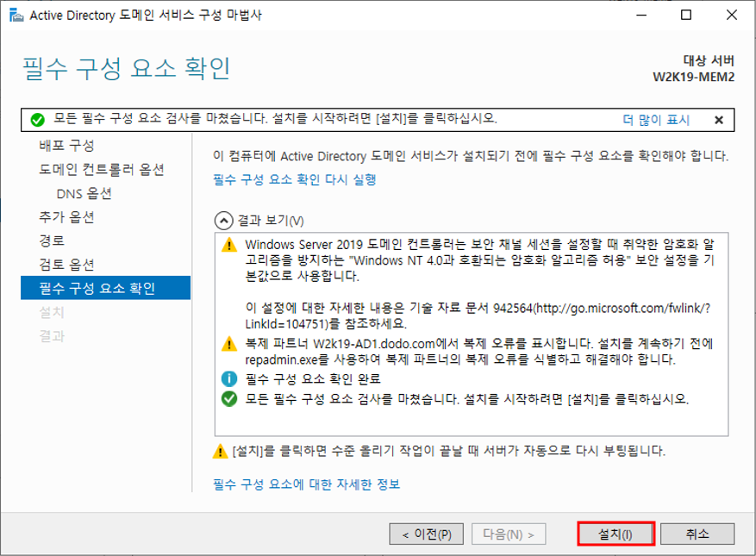The width and height of the screenshot is (756, 556).
Task: Click the 기술 자료 문서 942564 reference text
Action: point(478,315)
